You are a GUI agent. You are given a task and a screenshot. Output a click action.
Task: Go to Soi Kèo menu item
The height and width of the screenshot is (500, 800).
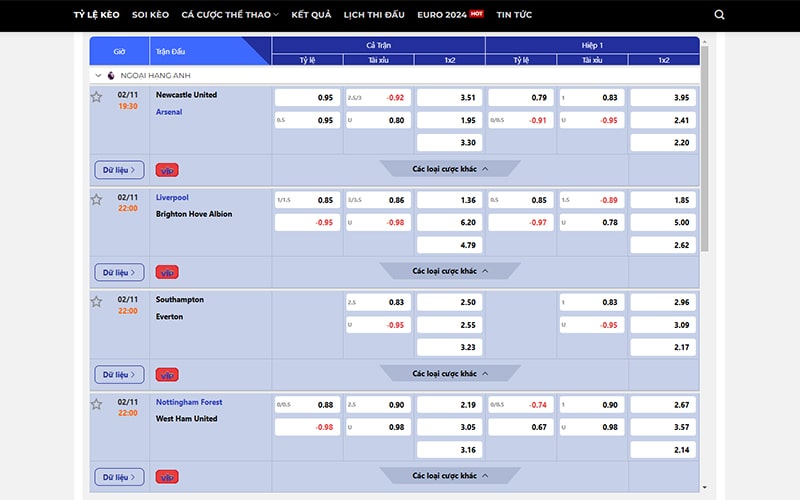coord(151,15)
